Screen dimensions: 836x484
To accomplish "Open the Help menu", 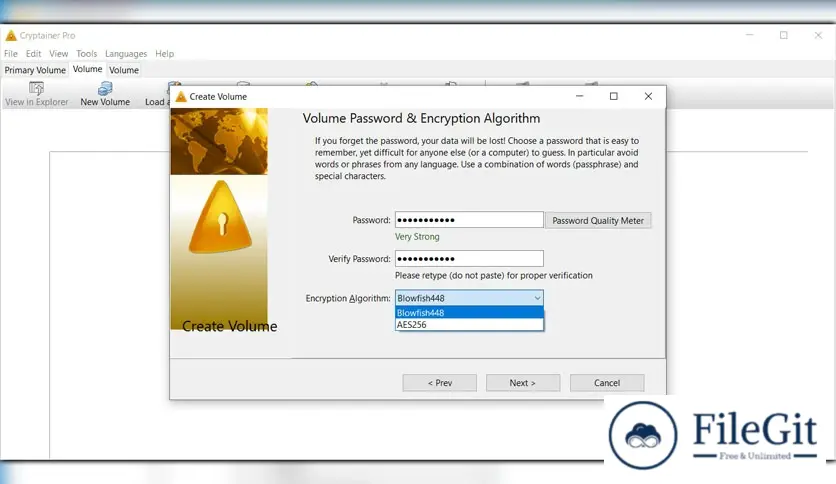I will pyautogui.click(x=165, y=54).
